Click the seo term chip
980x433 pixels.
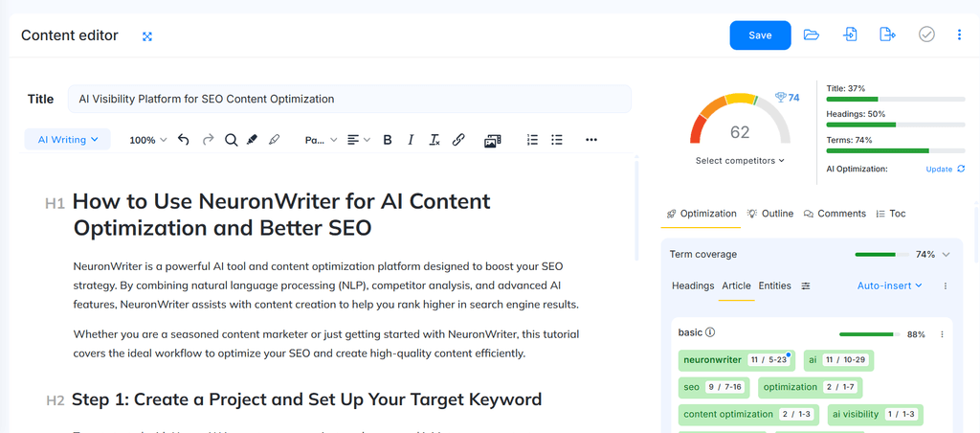point(714,387)
